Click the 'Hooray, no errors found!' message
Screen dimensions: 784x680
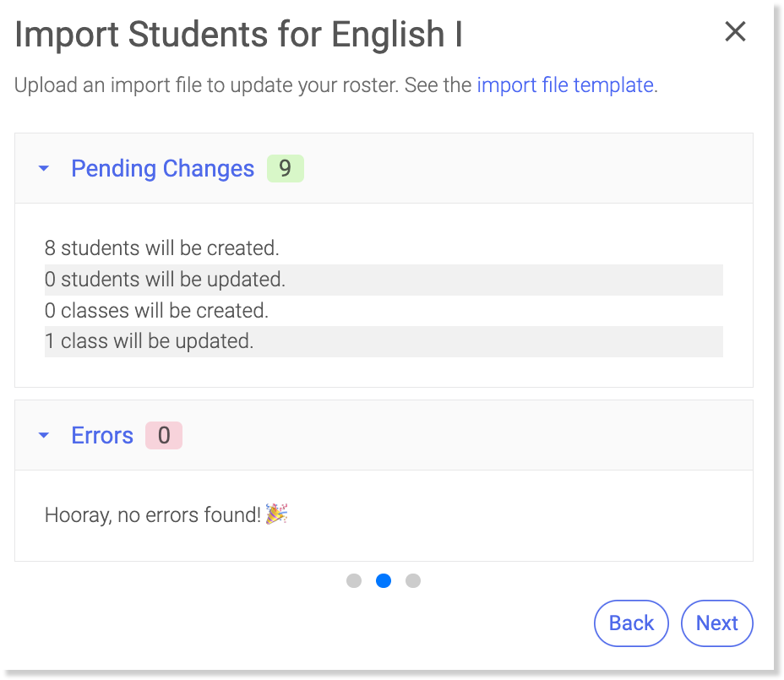tap(153, 514)
